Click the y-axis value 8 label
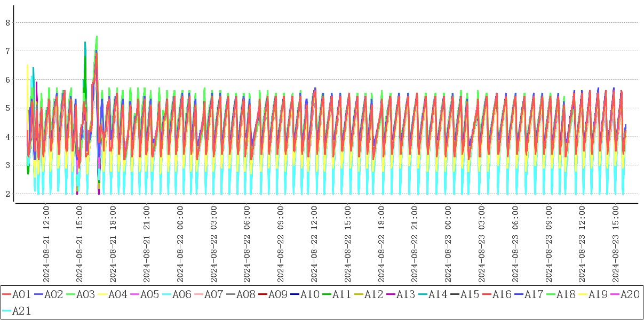644x320 pixels. point(8,22)
